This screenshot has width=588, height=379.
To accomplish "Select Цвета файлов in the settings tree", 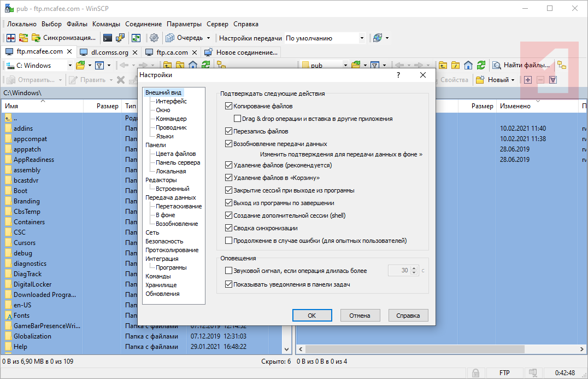I will [x=175, y=154].
